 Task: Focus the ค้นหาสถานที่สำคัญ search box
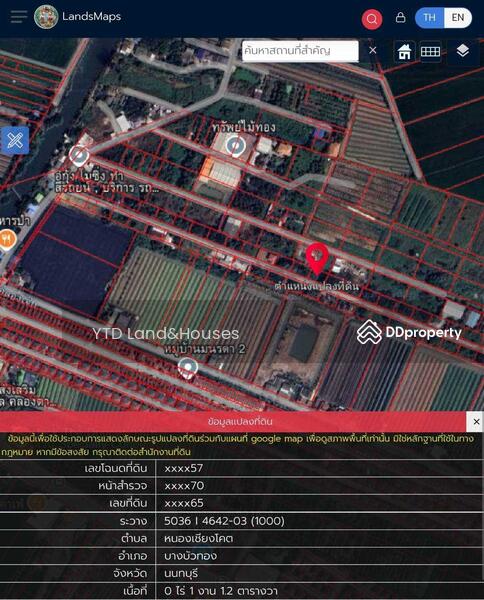(x=300, y=51)
